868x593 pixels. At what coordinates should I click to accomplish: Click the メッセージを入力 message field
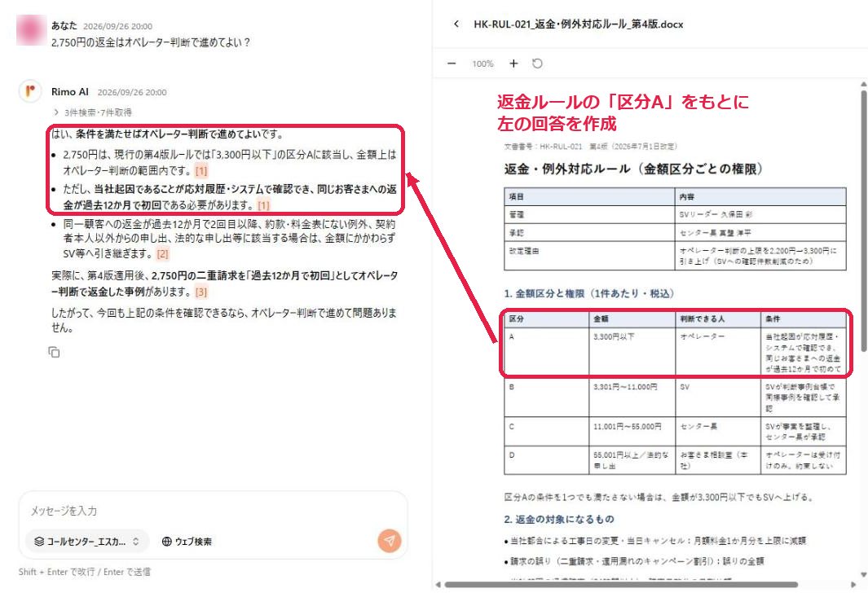click(x=213, y=511)
